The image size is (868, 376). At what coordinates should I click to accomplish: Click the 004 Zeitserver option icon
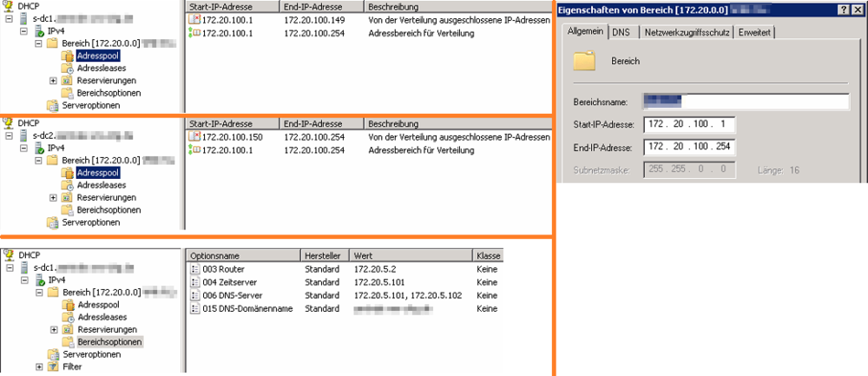[195, 282]
